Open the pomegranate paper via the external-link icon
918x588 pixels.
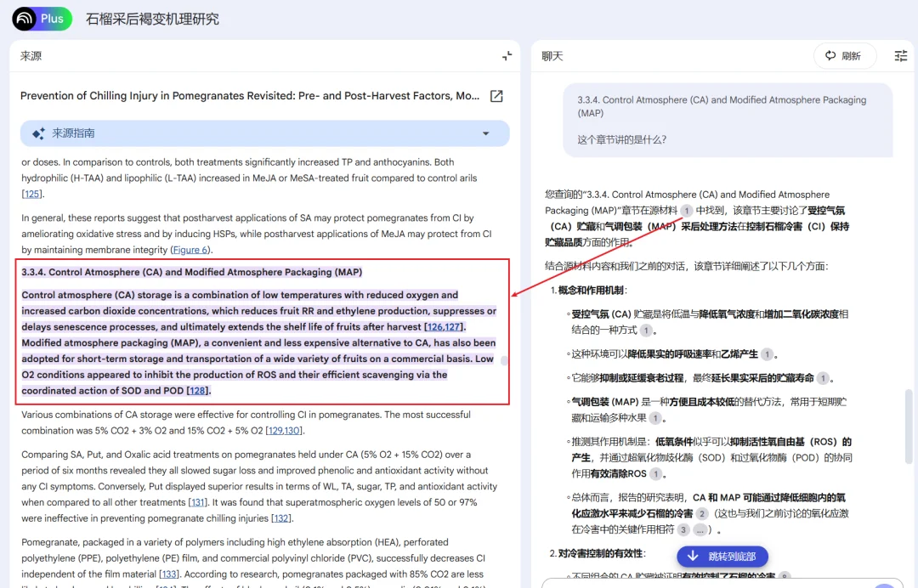496,96
